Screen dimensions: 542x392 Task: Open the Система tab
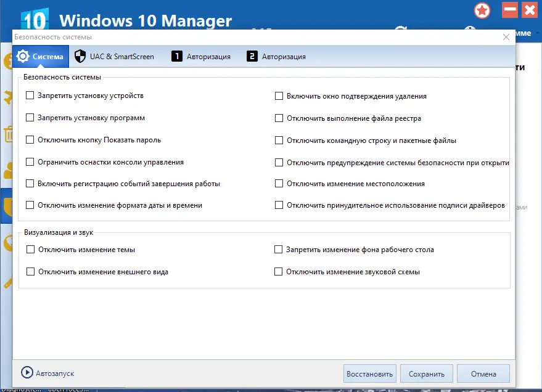coord(41,56)
